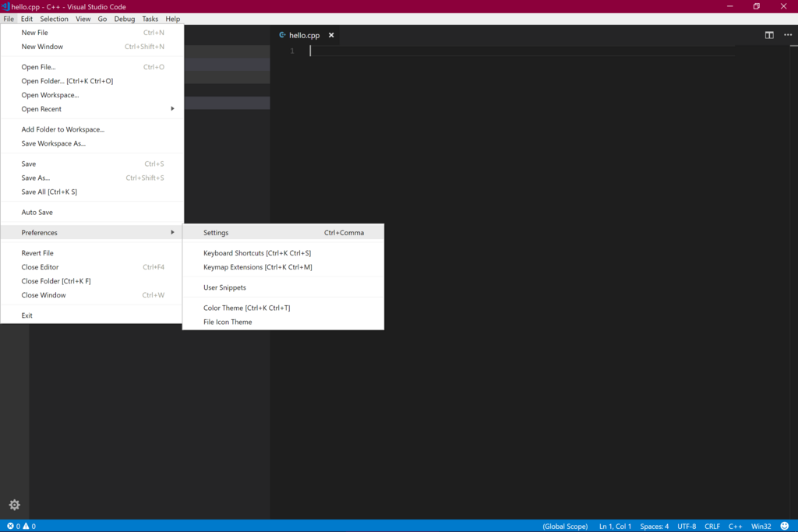Expand the Preferences submenu arrow
This screenshot has width=798, height=532.
coord(172,232)
